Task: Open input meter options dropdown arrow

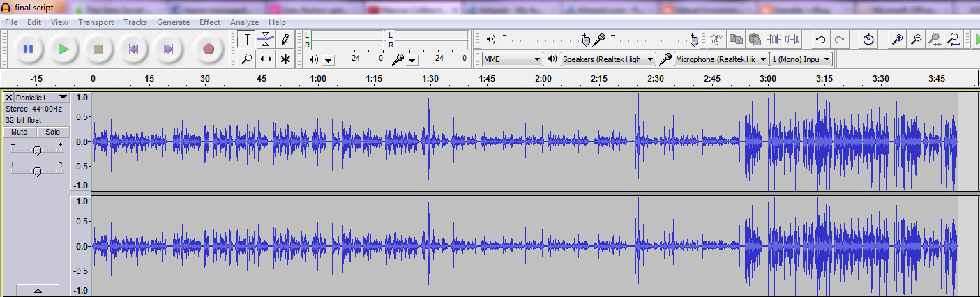Action: (x=412, y=60)
